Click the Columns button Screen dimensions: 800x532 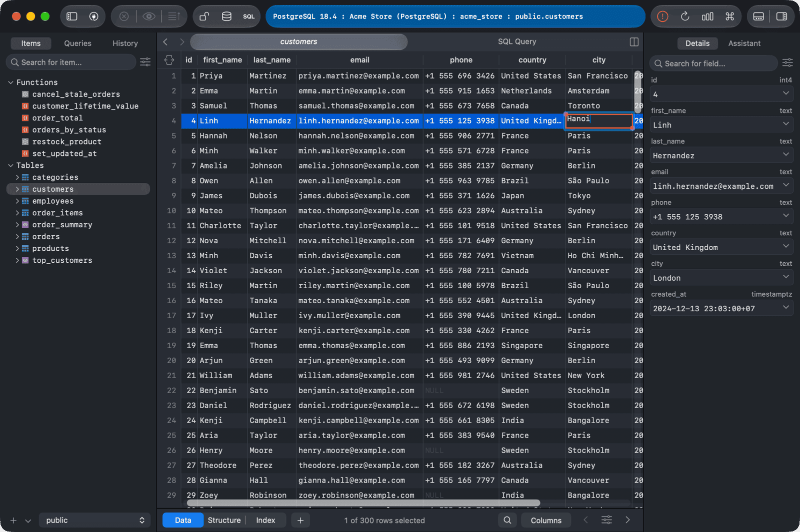coord(546,521)
